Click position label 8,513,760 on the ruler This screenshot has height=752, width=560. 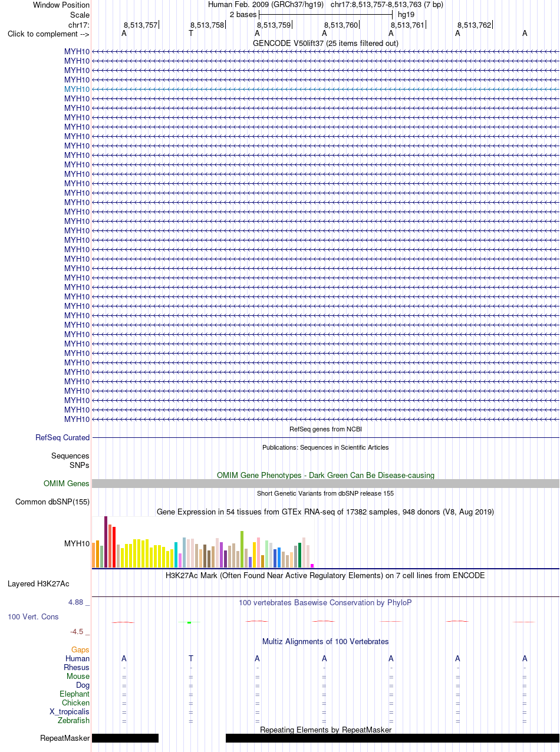click(341, 25)
